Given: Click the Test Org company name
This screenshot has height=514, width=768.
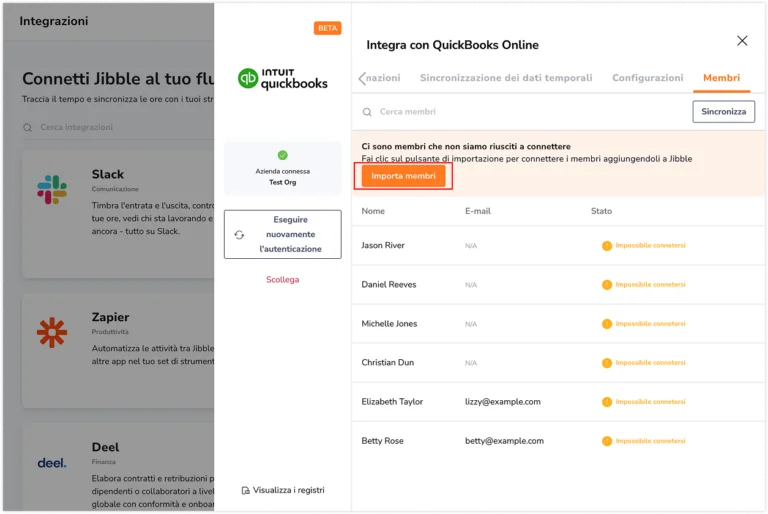Looking at the screenshot, I should tap(283, 182).
